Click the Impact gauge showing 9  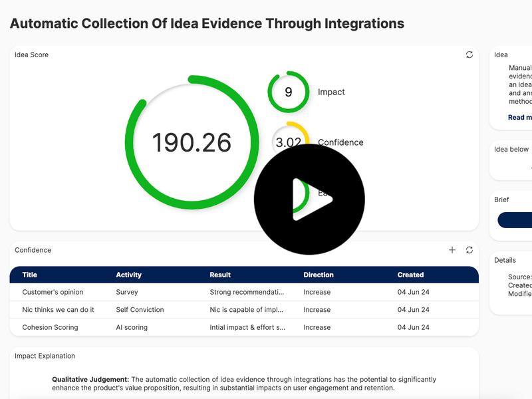[x=289, y=91]
